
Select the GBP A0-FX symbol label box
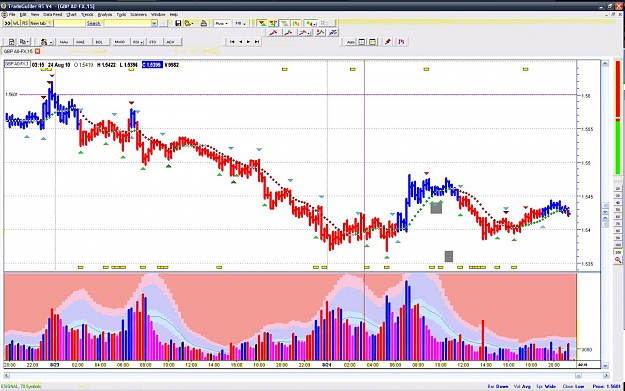pos(17,64)
